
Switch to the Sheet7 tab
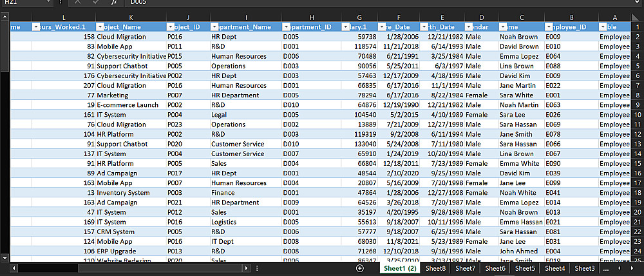tap(466, 268)
